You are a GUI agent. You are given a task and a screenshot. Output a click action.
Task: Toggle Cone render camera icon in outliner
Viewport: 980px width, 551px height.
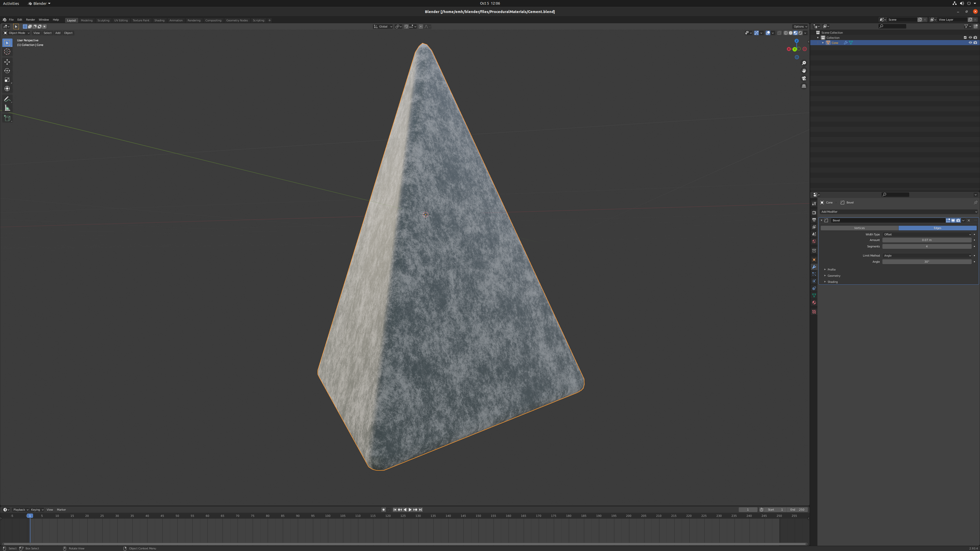975,43
